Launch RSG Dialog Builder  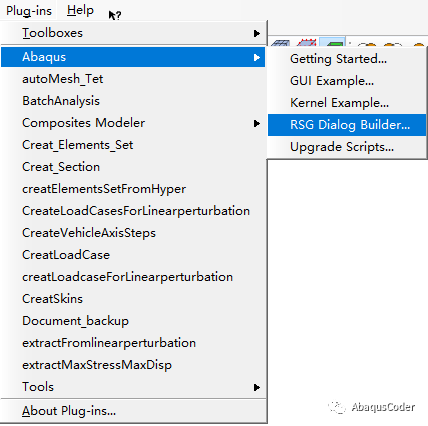pyautogui.click(x=347, y=125)
